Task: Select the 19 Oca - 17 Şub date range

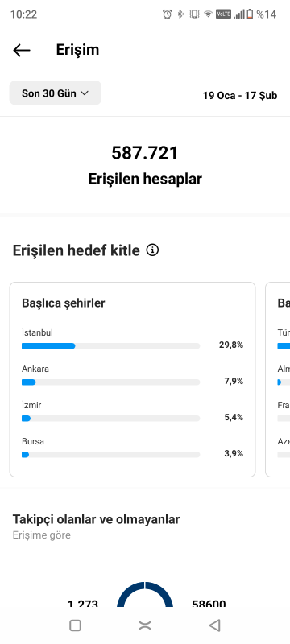Action: click(x=240, y=96)
